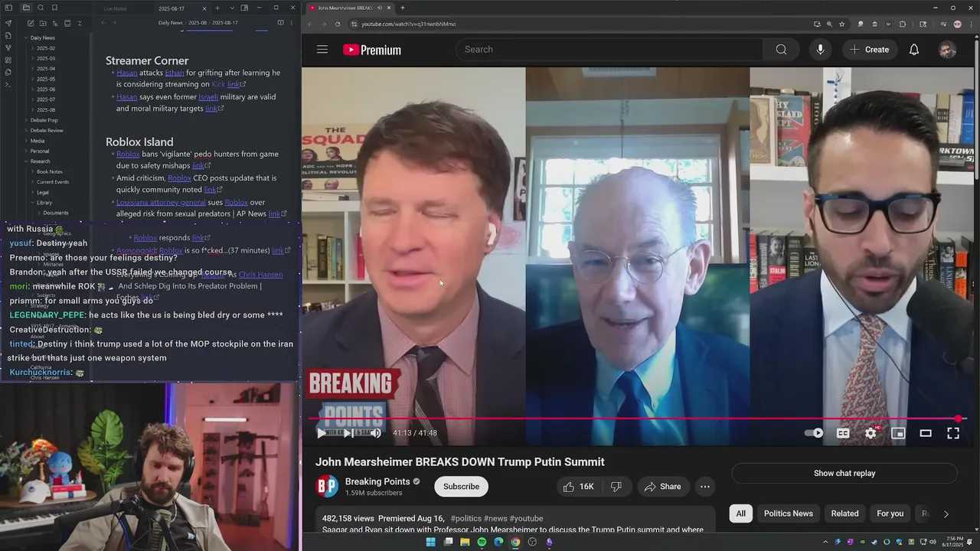Dislike the Mearsheimer video
This screenshot has height=551, width=980.
(x=616, y=487)
